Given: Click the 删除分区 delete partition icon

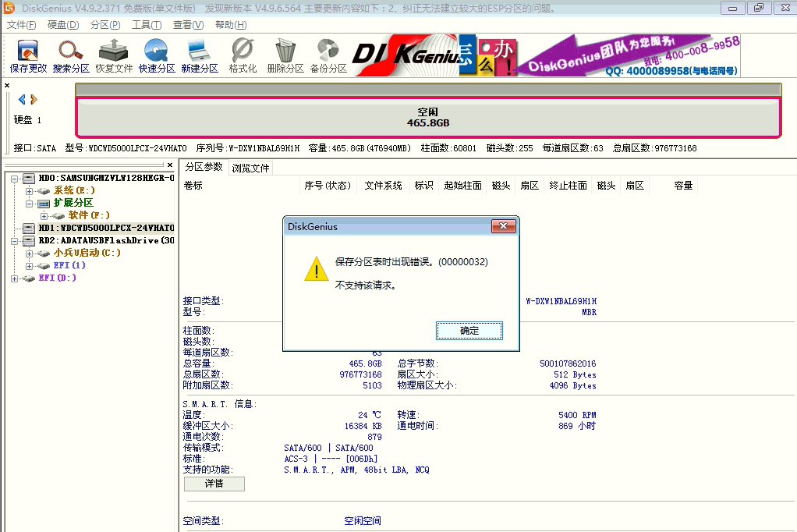Looking at the screenshot, I should coord(284,55).
